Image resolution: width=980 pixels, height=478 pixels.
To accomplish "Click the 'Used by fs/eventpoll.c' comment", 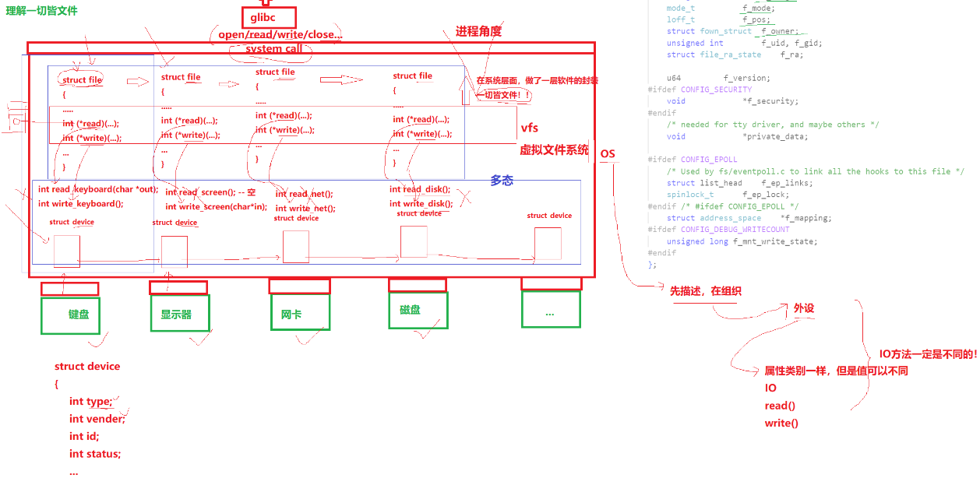I will [x=815, y=171].
